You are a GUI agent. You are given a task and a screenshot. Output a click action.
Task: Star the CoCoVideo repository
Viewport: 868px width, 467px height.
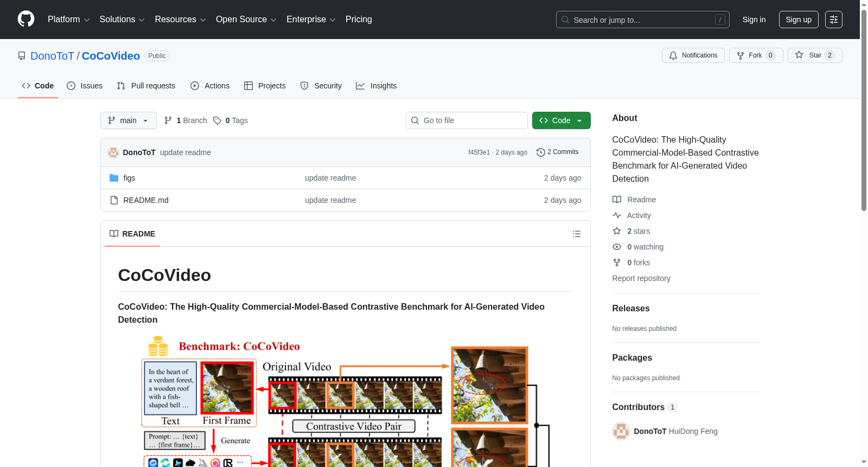[815, 55]
